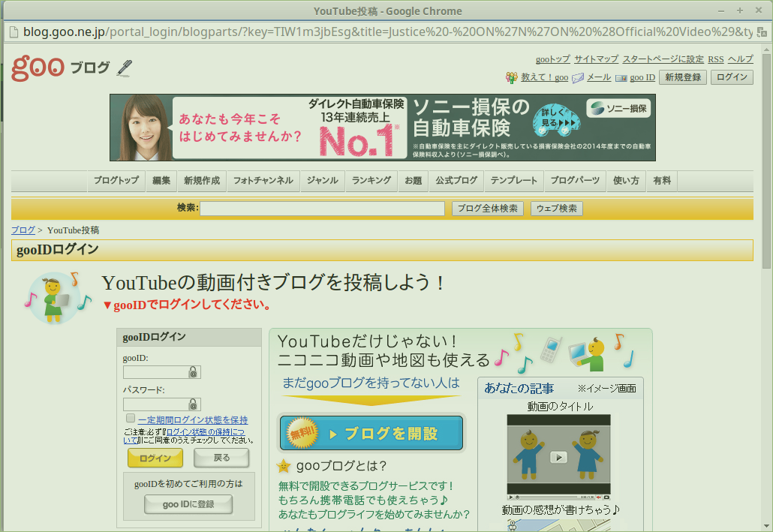This screenshot has height=532, width=773.
Task: Open the 編集 tab
Action: (x=161, y=180)
